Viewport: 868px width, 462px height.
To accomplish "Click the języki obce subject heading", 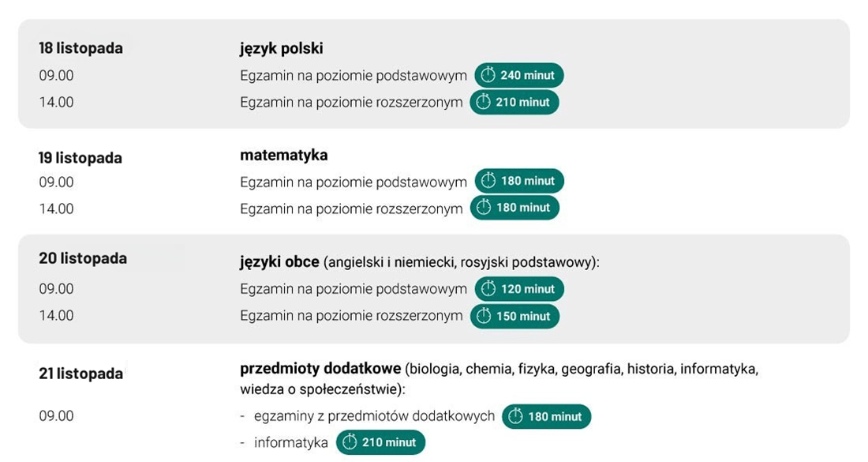I will point(279,261).
